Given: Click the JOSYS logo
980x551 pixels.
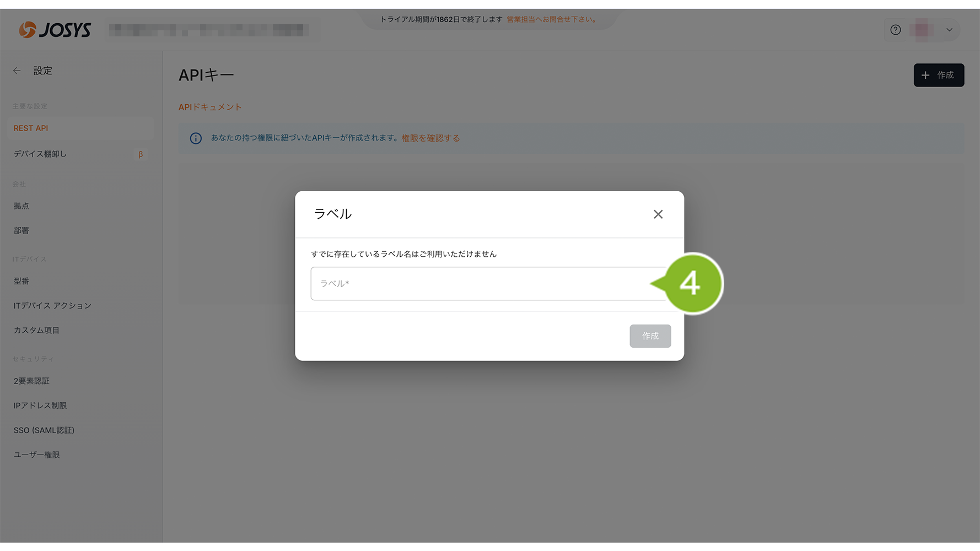Looking at the screenshot, I should 55,30.
